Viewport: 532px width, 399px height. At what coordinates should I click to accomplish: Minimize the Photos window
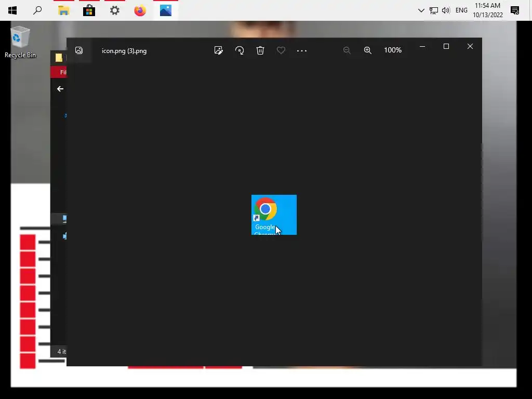coord(422,46)
